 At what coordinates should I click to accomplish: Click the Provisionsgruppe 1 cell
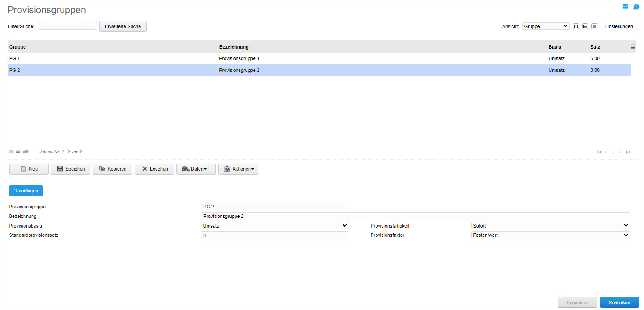pyautogui.click(x=239, y=58)
